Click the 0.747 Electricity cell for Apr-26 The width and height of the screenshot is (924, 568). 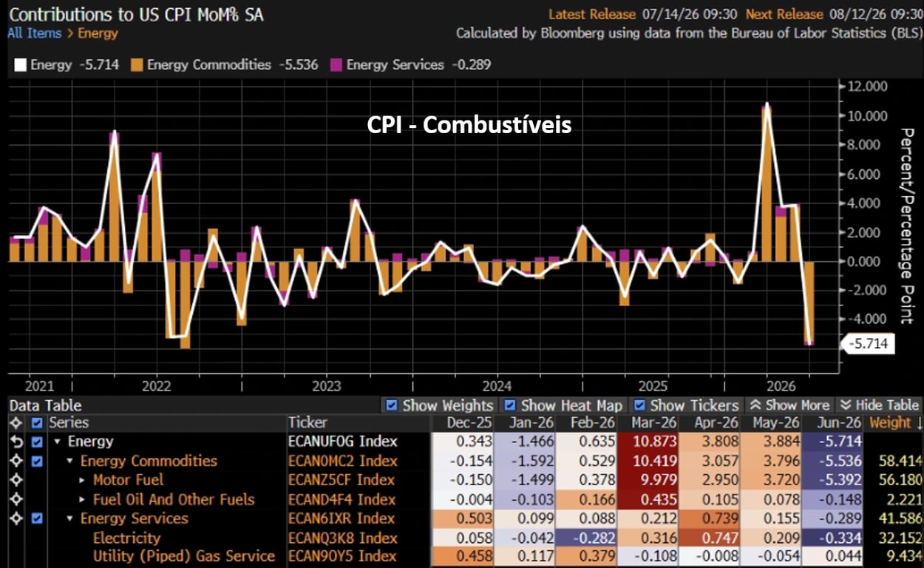[710, 538]
